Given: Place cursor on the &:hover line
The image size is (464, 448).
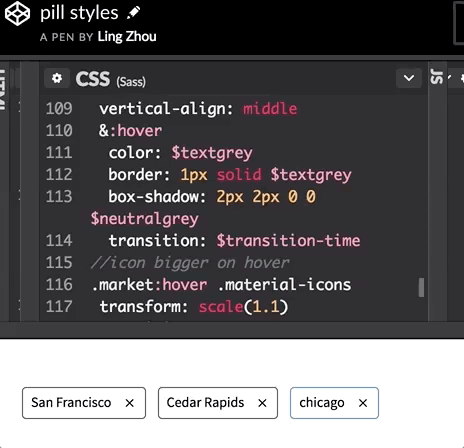Looking at the screenshot, I should 130,131.
